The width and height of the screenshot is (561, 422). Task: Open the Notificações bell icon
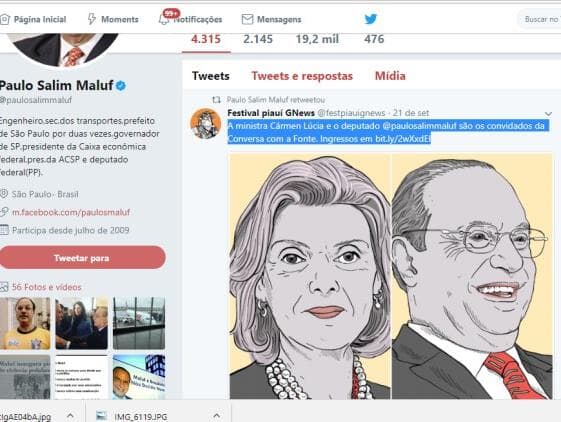point(164,20)
